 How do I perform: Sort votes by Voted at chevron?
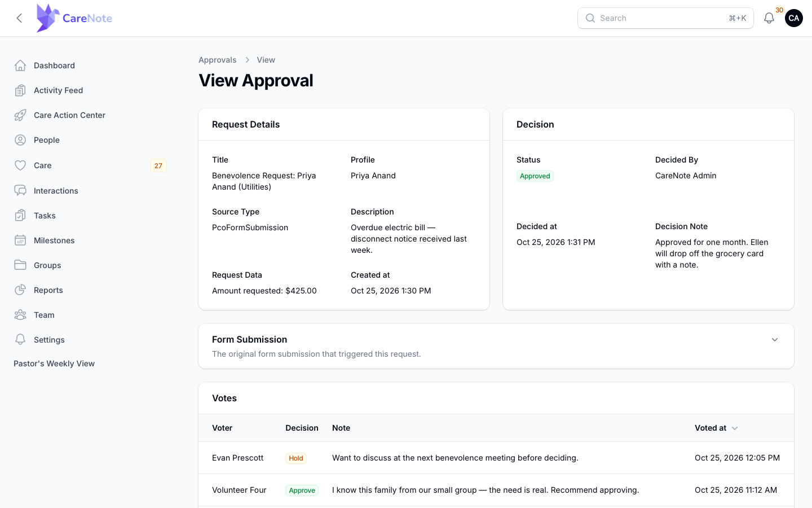735,428
